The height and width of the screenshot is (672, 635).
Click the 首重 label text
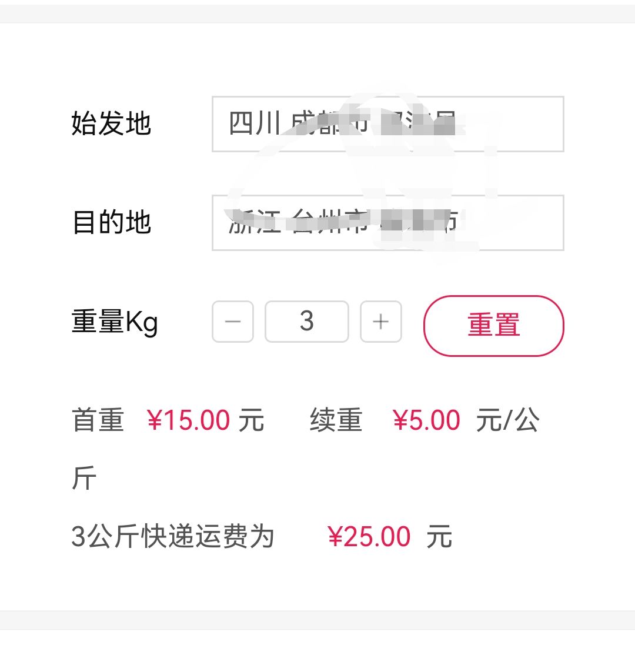[x=98, y=420]
